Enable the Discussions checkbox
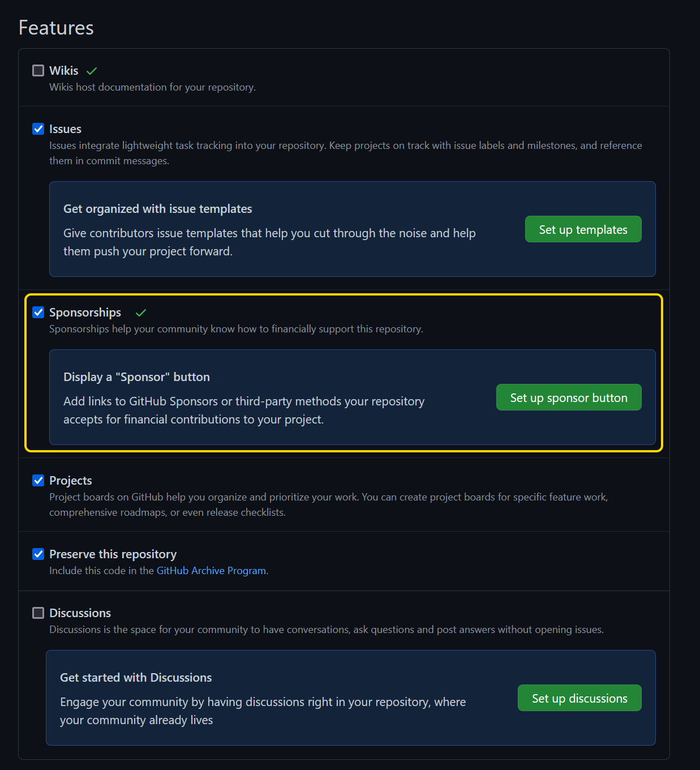Screen dimensions: 700x770 click(38, 613)
